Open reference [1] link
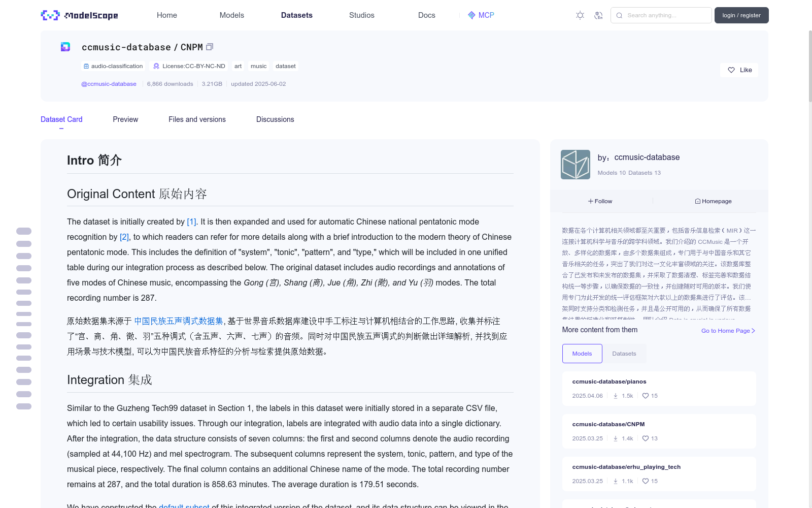This screenshot has height=508, width=812. pos(191,221)
